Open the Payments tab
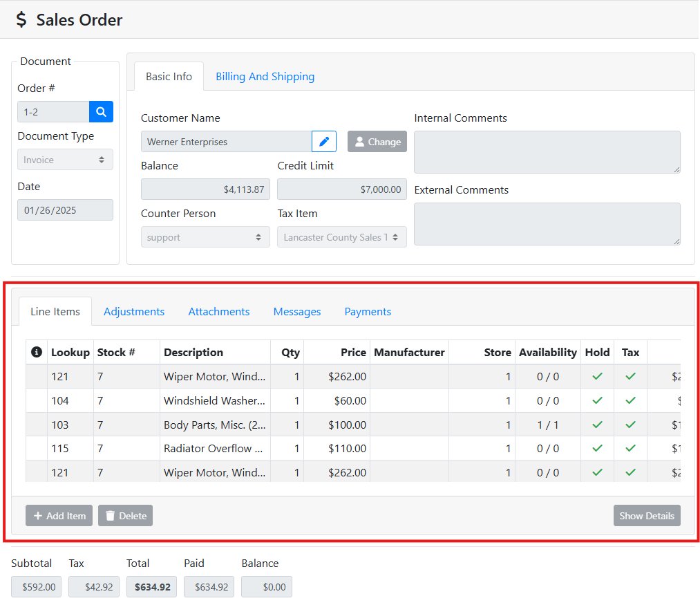Screen dimensions: 700x614 pyautogui.click(x=368, y=312)
